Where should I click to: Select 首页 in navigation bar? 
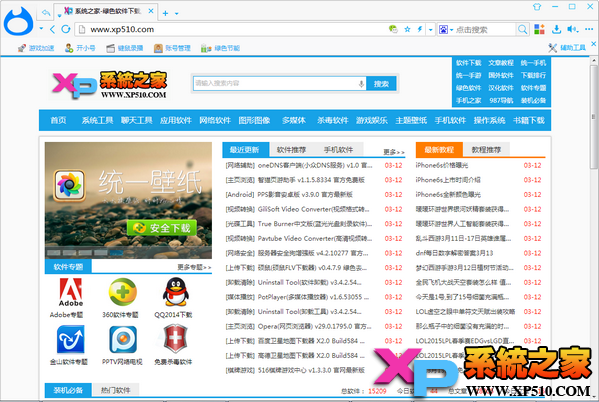[58, 120]
